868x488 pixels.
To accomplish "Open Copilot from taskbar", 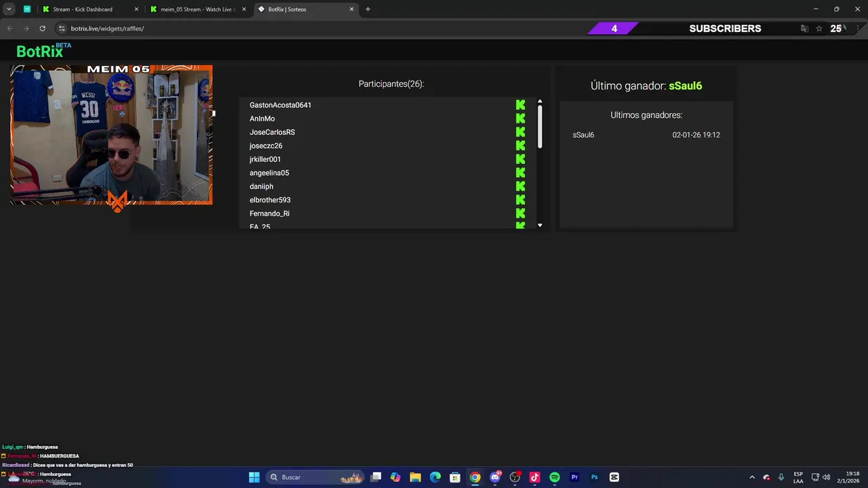I will 395,477.
